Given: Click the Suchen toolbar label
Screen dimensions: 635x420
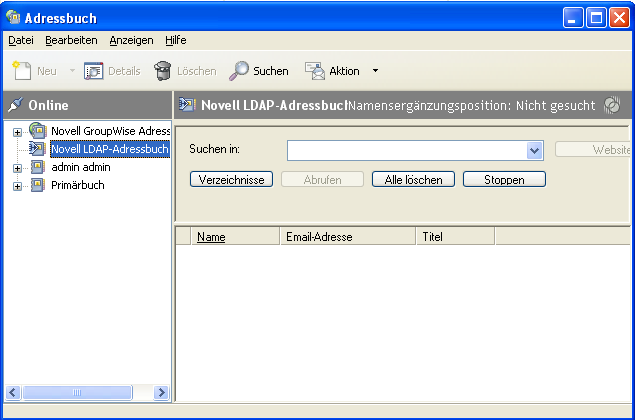Looking at the screenshot, I should (x=271, y=71).
